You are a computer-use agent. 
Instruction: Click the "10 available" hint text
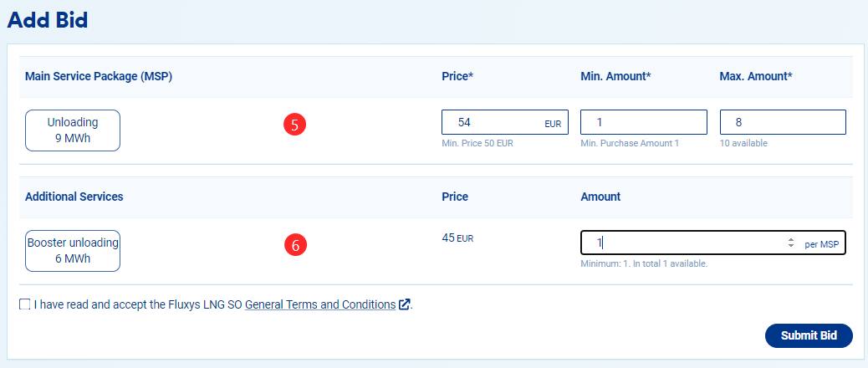pos(743,144)
